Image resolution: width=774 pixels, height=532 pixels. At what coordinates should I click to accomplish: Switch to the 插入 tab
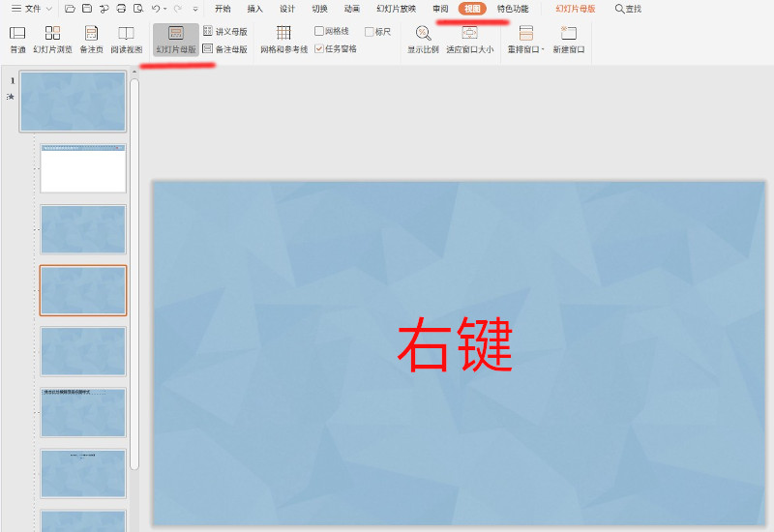254,9
